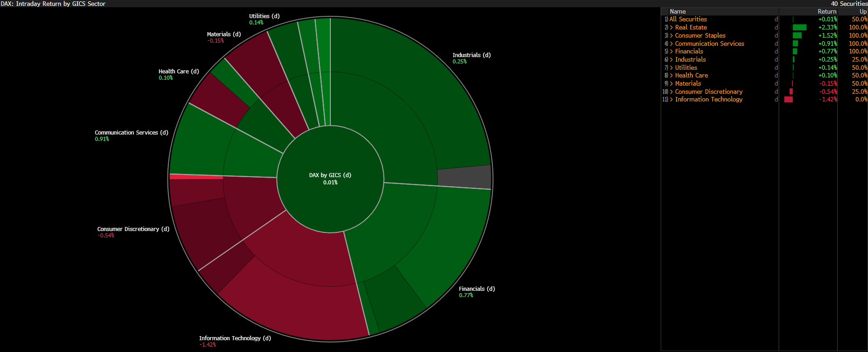Click the +0.77% return in Financials row

point(828,52)
